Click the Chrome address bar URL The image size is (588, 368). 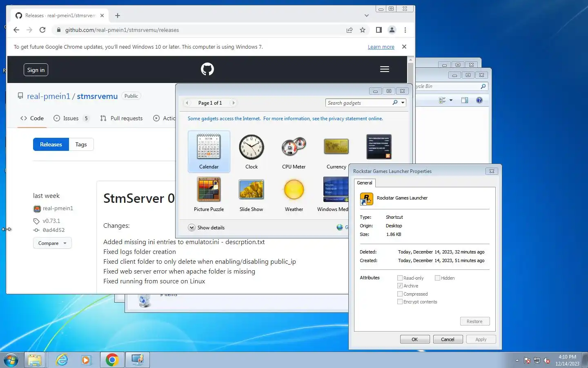pos(122,30)
